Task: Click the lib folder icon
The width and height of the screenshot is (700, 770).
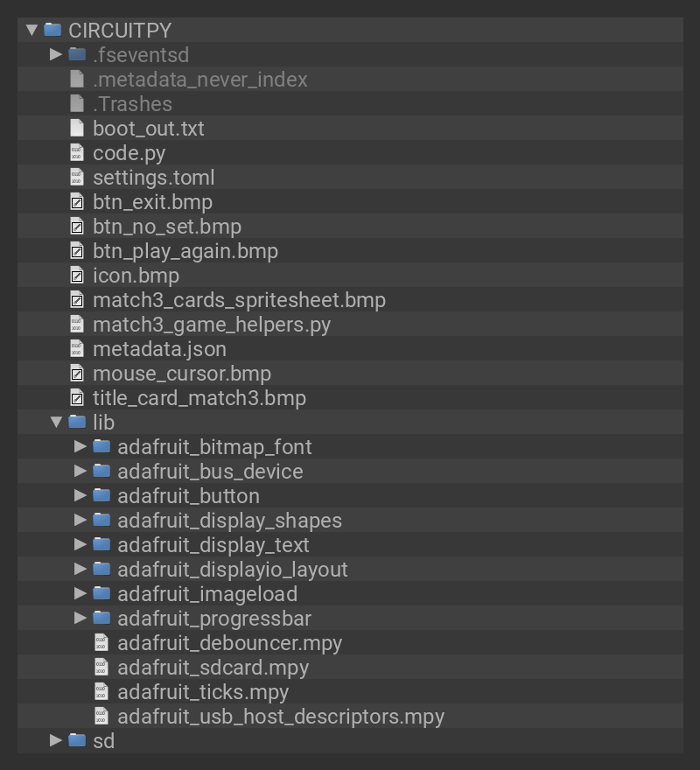Action: click(x=77, y=422)
